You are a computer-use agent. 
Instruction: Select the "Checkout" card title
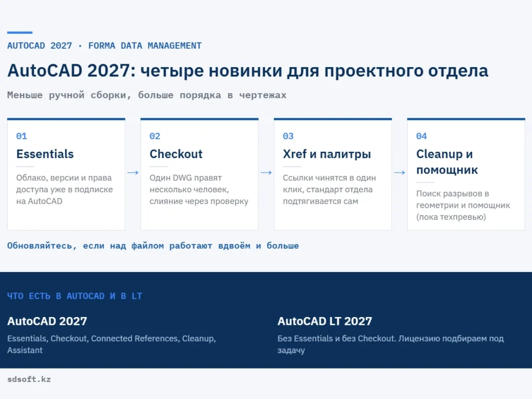coord(176,154)
